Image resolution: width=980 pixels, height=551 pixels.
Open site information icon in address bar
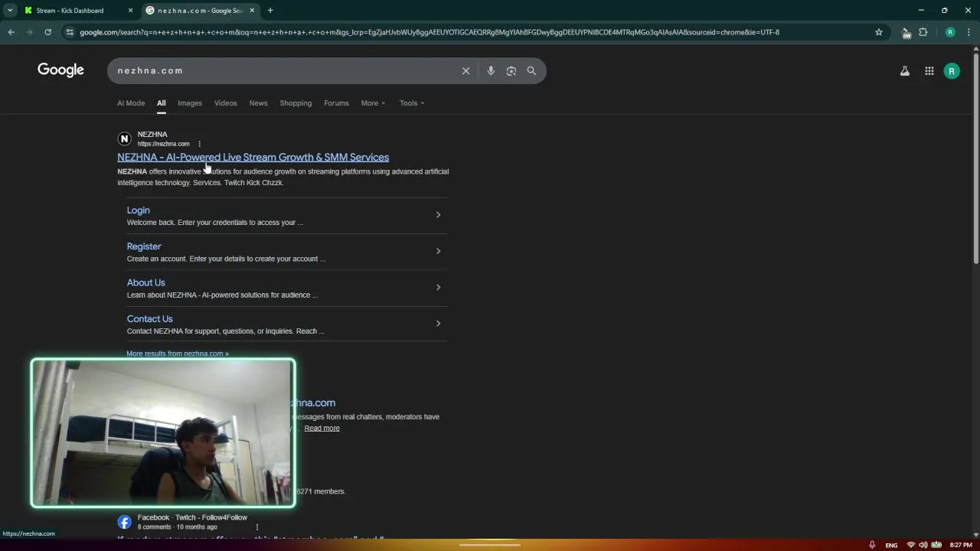point(70,32)
